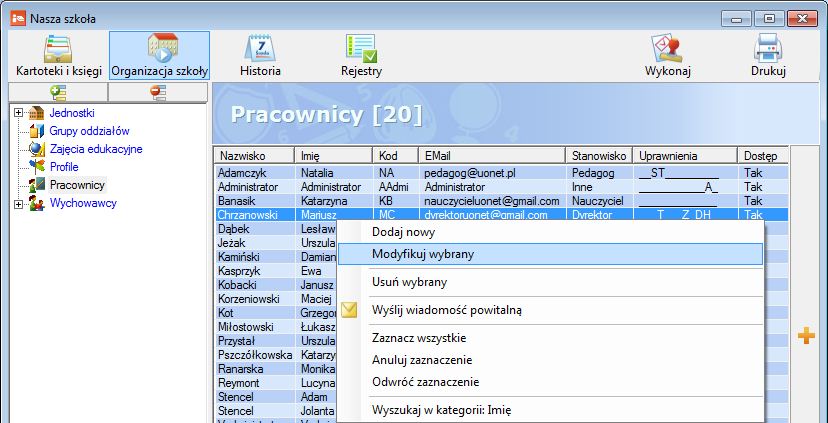The image size is (828, 423).
Task: Sort table by EMail column header
Action: coord(492,156)
